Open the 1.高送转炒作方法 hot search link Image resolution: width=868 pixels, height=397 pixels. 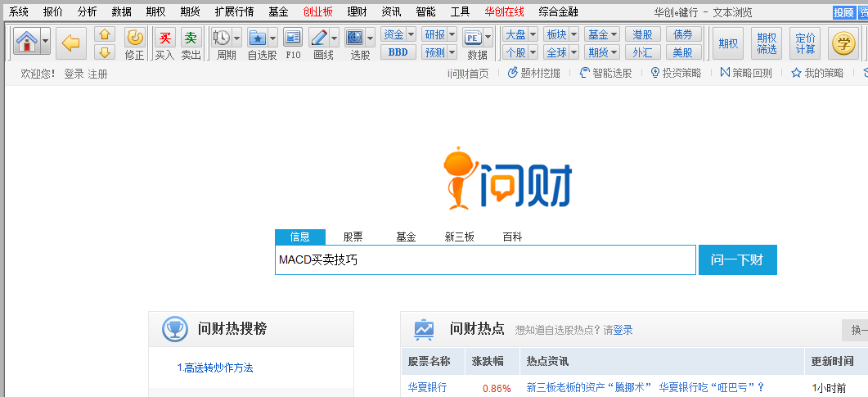[215, 368]
